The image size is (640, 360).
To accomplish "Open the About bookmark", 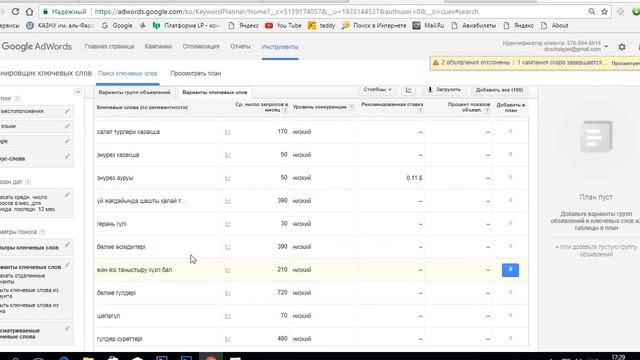I will click(x=555, y=25).
